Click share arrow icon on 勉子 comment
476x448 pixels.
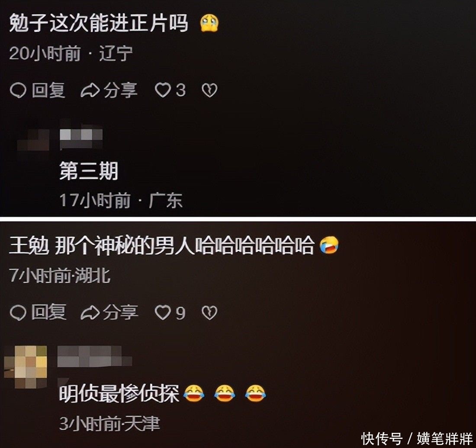(90, 91)
